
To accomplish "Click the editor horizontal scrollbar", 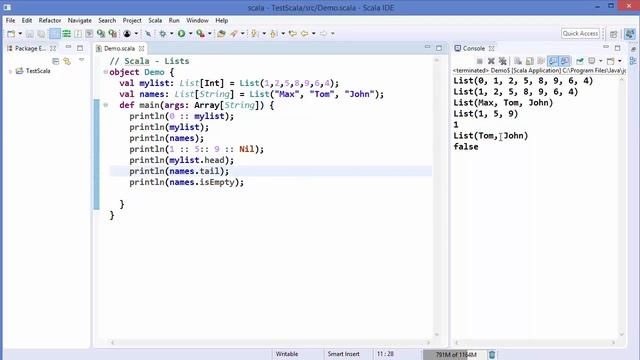I will point(270,343).
